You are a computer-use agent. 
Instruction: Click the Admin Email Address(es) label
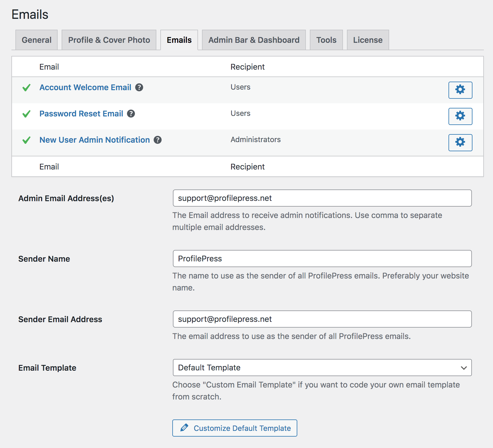pos(66,198)
